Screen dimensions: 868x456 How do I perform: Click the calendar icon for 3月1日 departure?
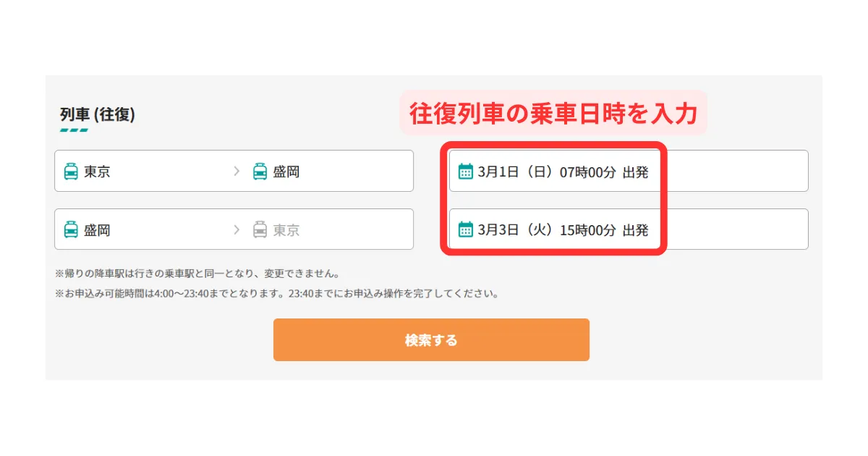pyautogui.click(x=466, y=172)
